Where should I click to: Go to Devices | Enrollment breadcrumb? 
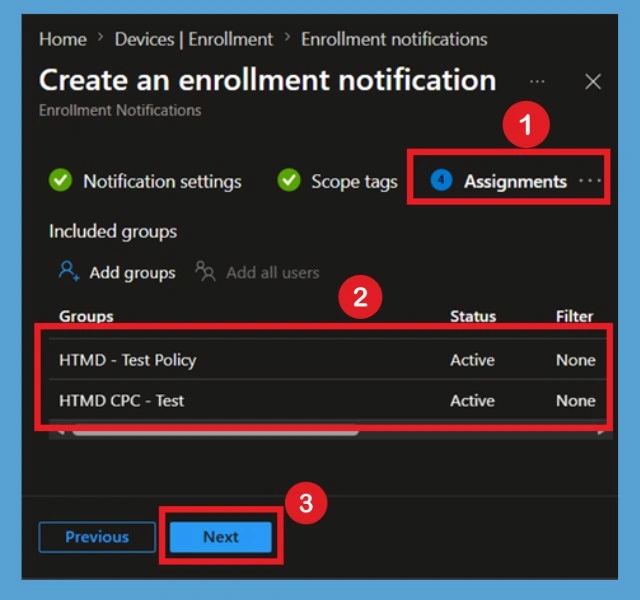[x=193, y=40]
